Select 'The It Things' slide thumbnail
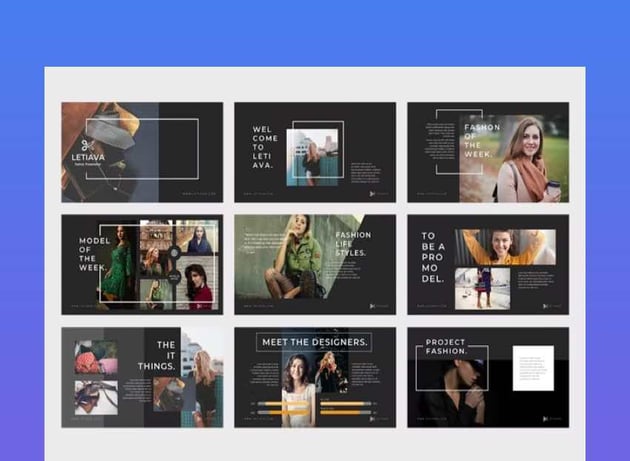This screenshot has width=630, height=461. (x=141, y=377)
